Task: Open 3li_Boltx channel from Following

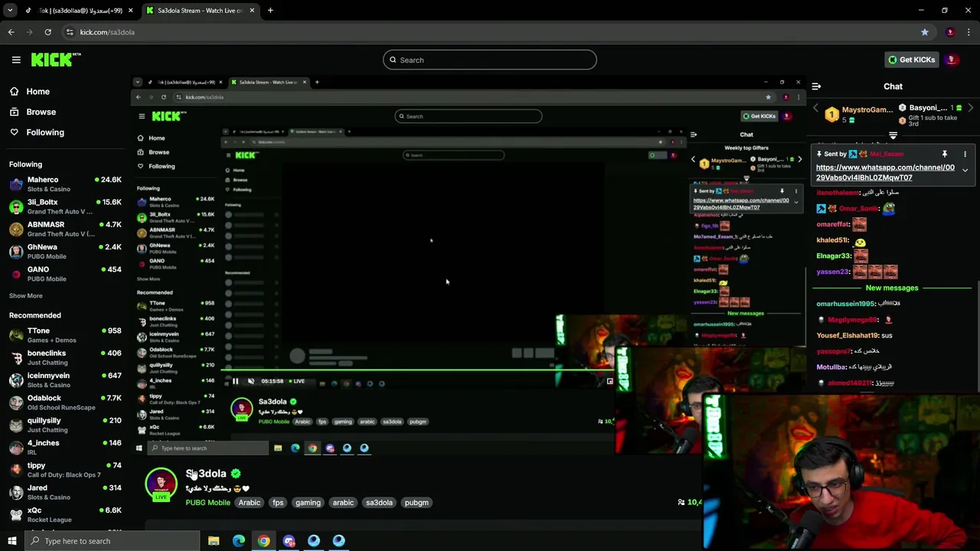Action: coord(65,207)
